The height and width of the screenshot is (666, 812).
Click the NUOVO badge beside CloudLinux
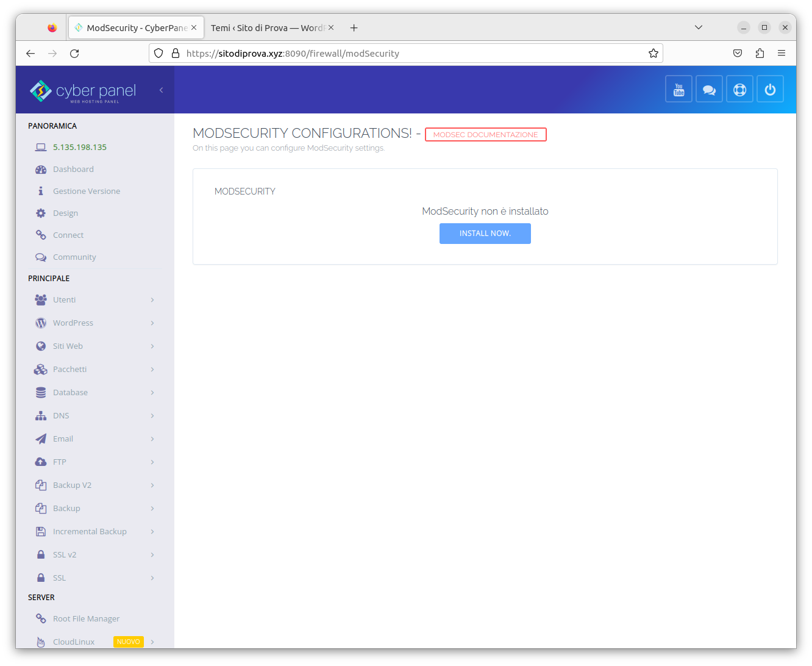(129, 642)
